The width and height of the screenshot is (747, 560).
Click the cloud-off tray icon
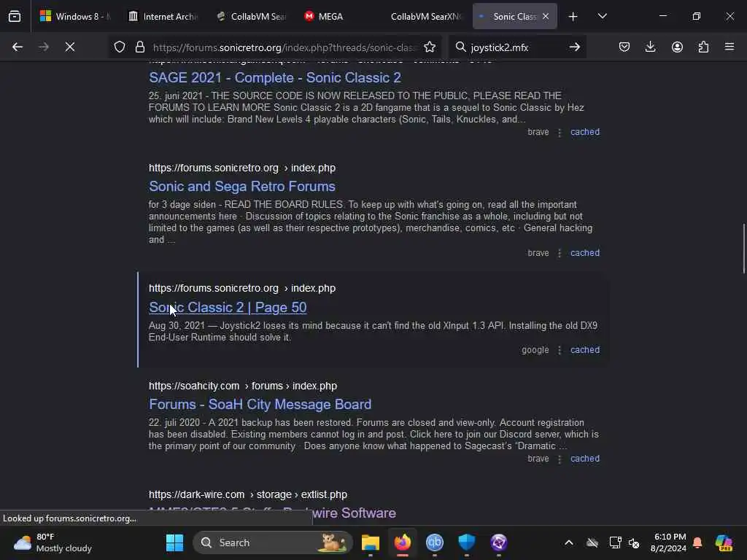[592, 542]
